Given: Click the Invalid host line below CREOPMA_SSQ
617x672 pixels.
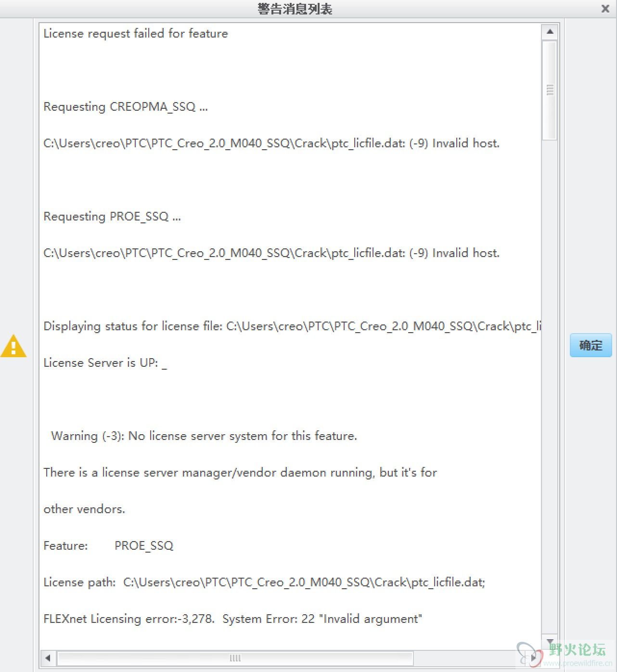Looking at the screenshot, I should 271,143.
